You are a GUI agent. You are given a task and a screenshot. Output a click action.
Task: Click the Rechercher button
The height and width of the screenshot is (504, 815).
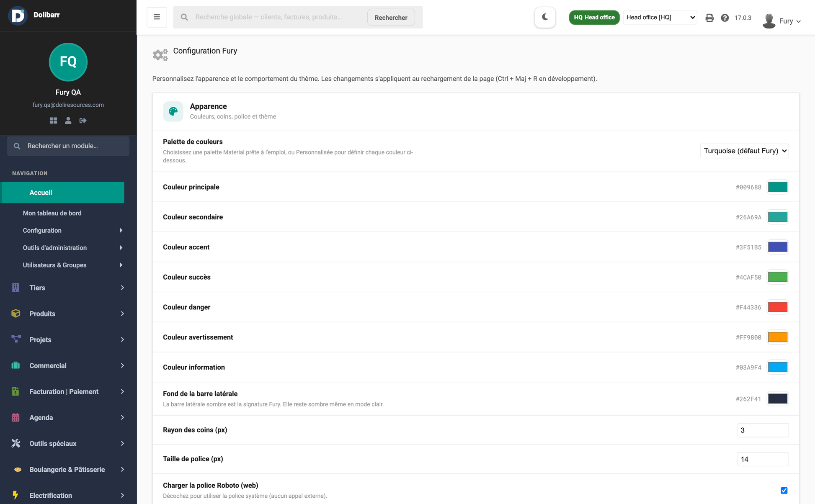(391, 17)
